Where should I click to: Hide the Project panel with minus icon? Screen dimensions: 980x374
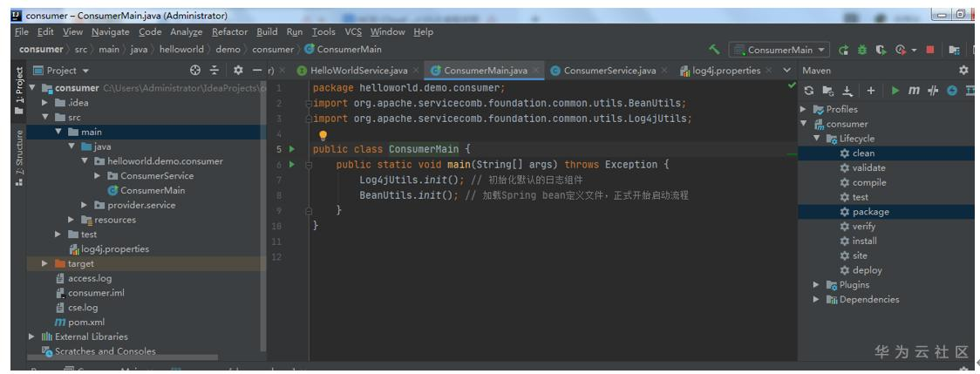click(x=257, y=71)
